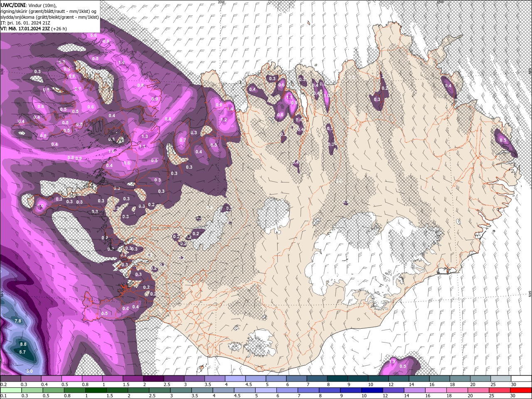This screenshot has width=532, height=399.
Task: Click the '30' label of the lower legend row
Action: pos(514,396)
